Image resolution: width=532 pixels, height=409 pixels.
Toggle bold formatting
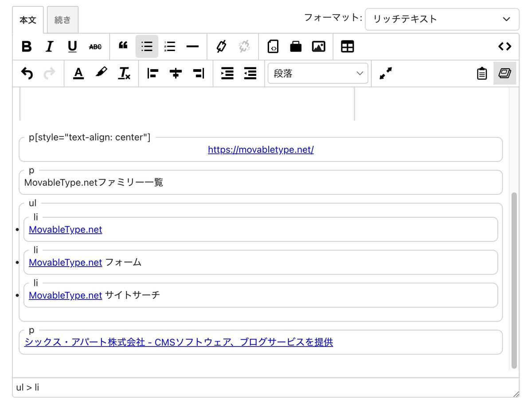[27, 47]
